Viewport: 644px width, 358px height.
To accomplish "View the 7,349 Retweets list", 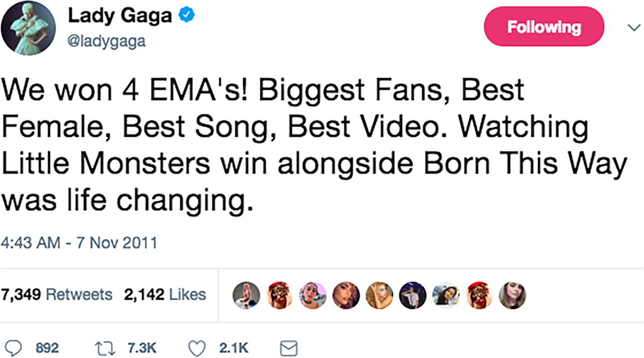I will pyautogui.click(x=57, y=294).
